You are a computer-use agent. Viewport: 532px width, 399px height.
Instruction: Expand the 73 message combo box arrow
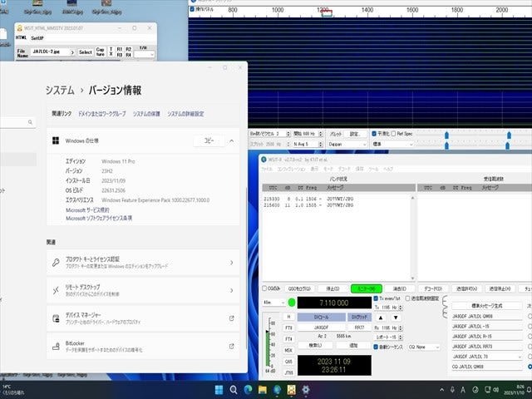519,357
